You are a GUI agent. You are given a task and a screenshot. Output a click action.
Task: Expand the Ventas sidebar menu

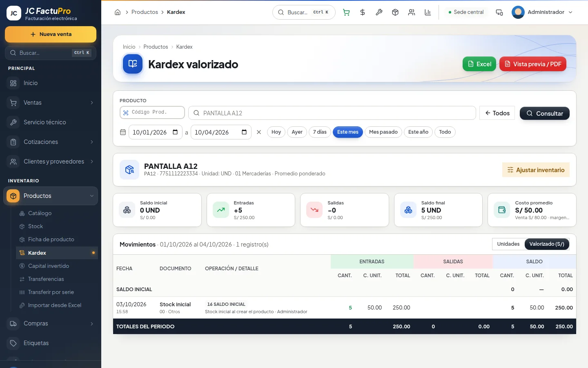[x=51, y=103]
